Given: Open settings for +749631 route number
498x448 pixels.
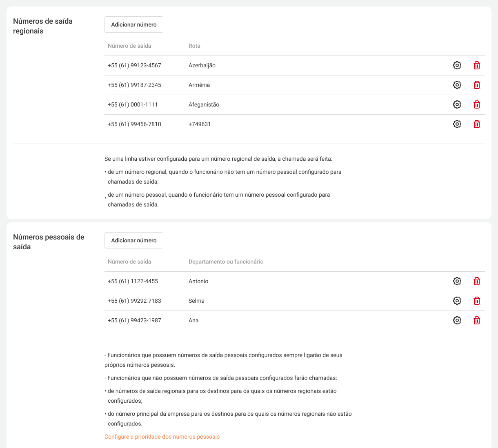Looking at the screenshot, I should pyautogui.click(x=457, y=124).
